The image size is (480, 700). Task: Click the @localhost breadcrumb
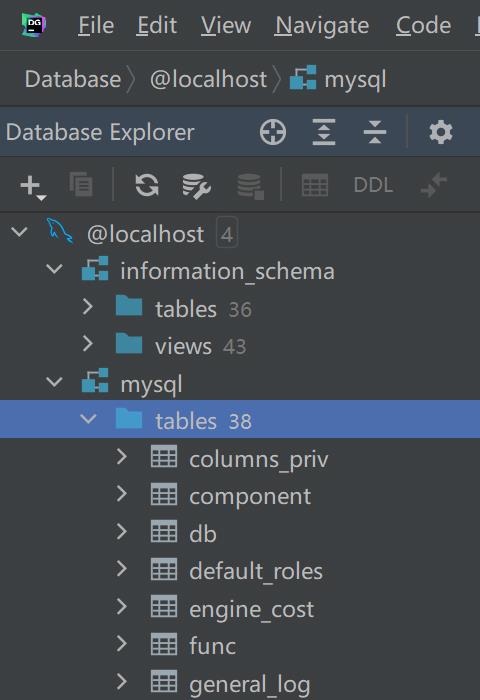point(209,79)
